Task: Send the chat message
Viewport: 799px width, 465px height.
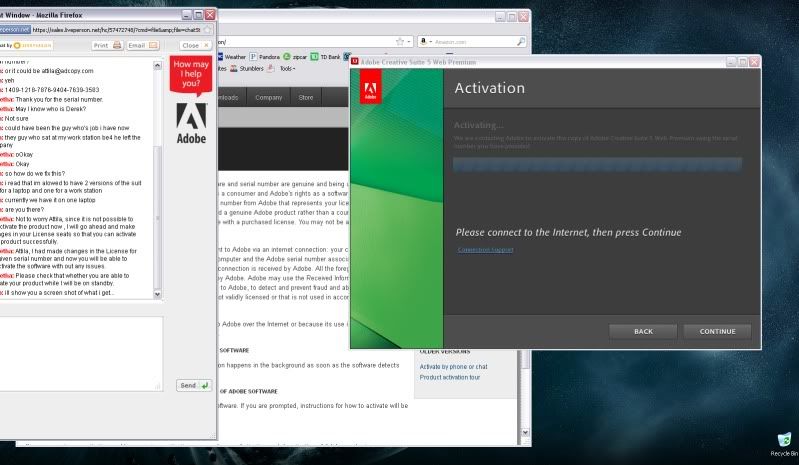Action: 194,386
